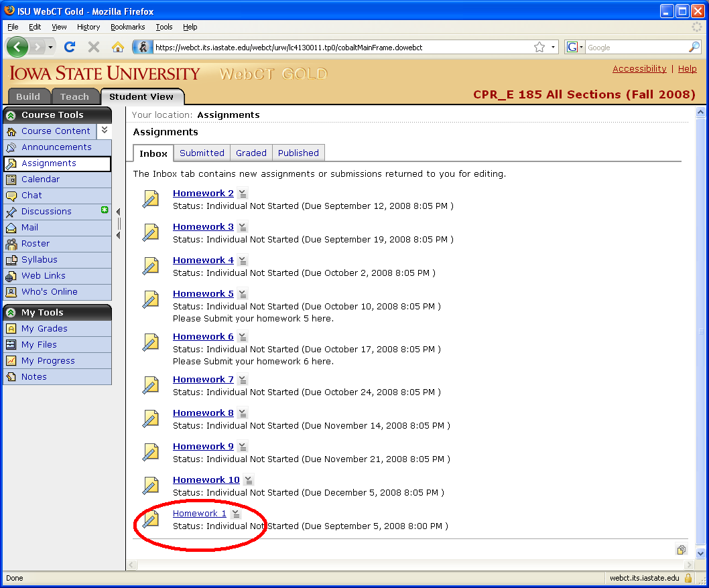
Task: Collapse the My Tools section
Action: pos(11,313)
